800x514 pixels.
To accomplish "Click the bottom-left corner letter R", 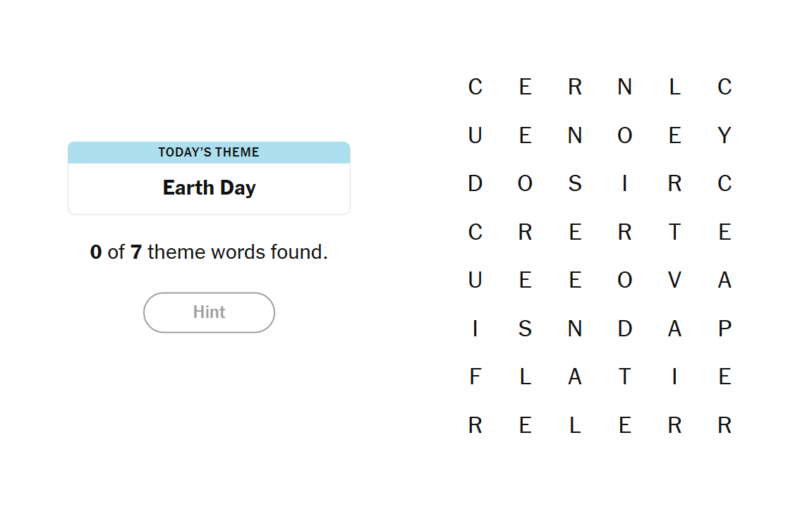I will 475,425.
